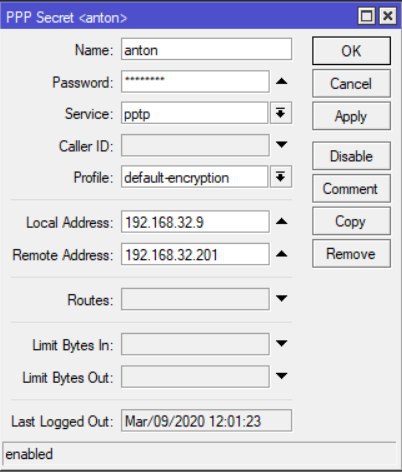The width and height of the screenshot is (402, 473).
Task: Open the Service dropdown showing pptp
Action: click(281, 113)
